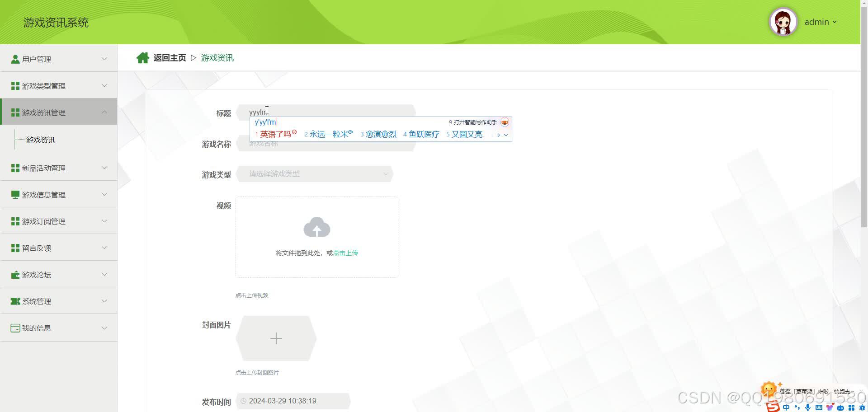
Task: Collapse the 游戏资讯管理 sidebar section
Action: (x=104, y=112)
